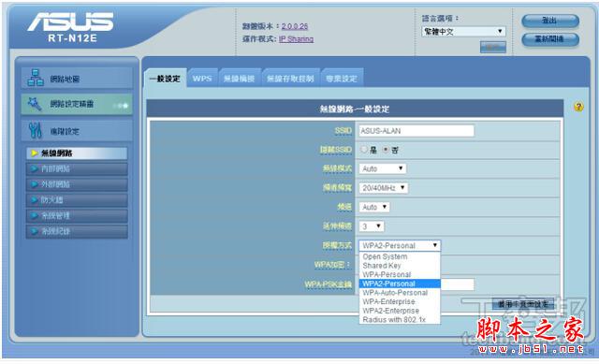
Task: Collapse the WPA2-Personal authentication dropdown
Action: [400, 245]
